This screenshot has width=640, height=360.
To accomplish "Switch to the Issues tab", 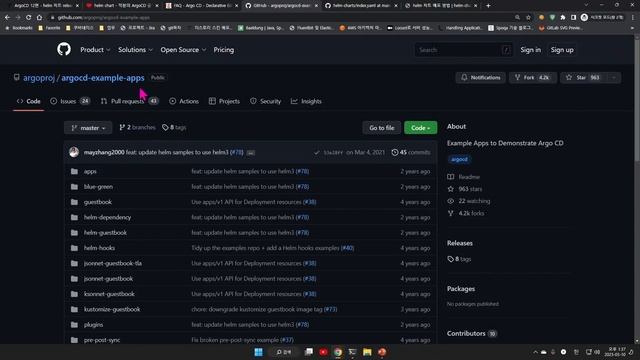I will [x=70, y=101].
